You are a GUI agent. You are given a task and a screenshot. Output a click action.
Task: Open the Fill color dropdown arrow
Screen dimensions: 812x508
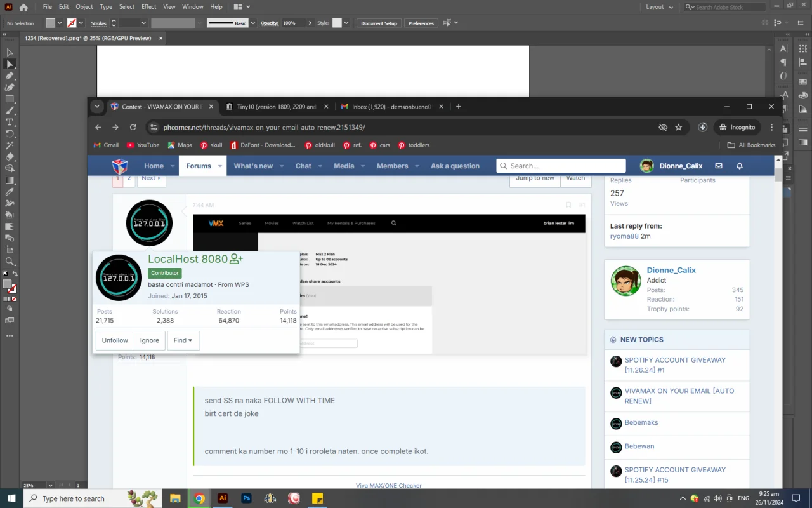coord(60,23)
